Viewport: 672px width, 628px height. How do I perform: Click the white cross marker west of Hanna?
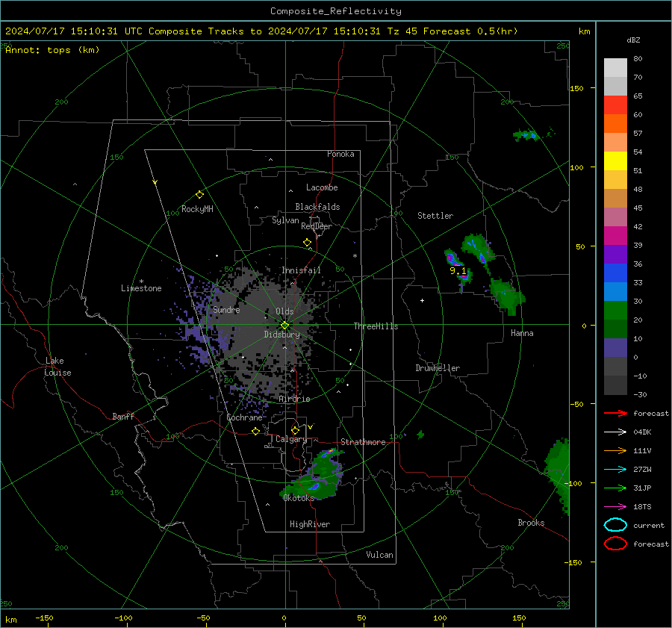tap(422, 300)
